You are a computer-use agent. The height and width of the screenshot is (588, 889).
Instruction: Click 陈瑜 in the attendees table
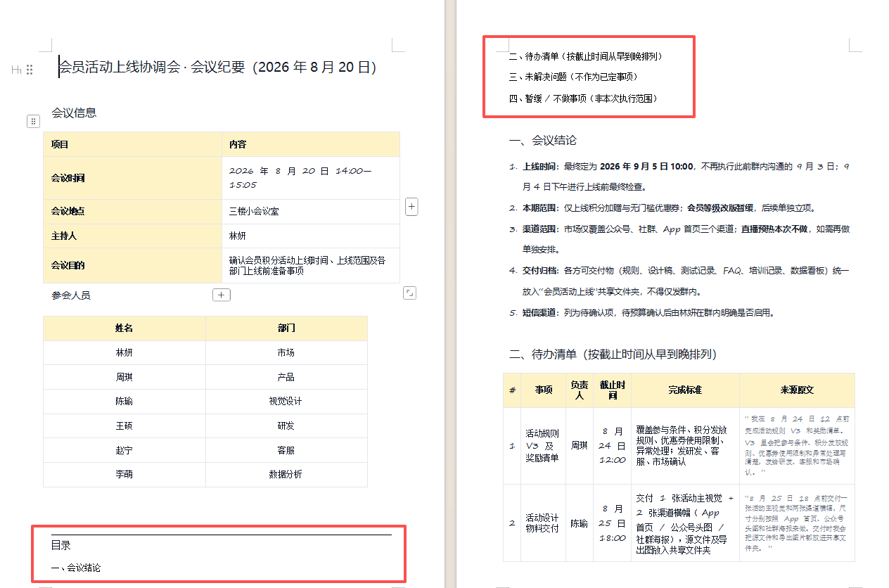(124, 401)
